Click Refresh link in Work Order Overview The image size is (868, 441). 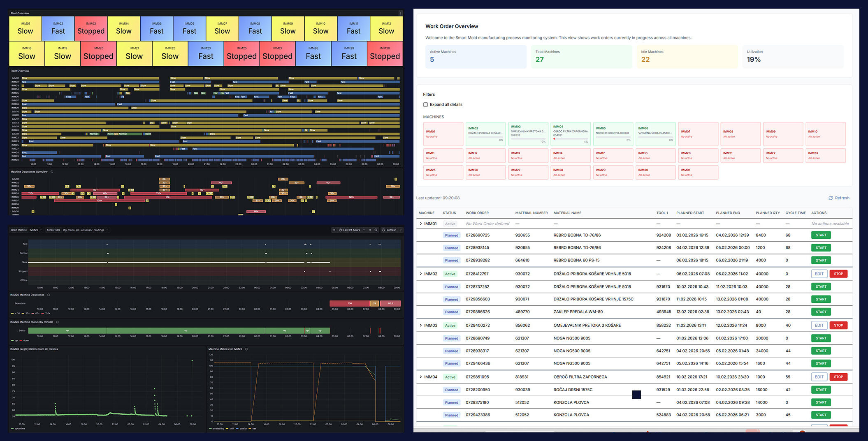tap(839, 198)
